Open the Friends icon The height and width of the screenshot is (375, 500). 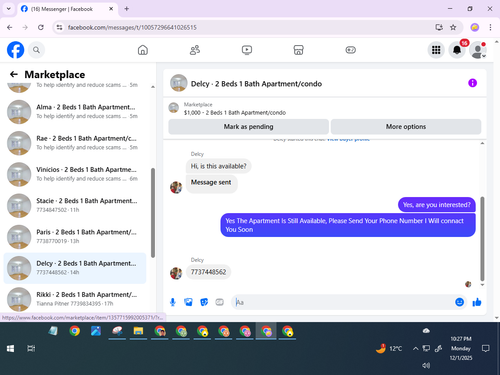[195, 50]
